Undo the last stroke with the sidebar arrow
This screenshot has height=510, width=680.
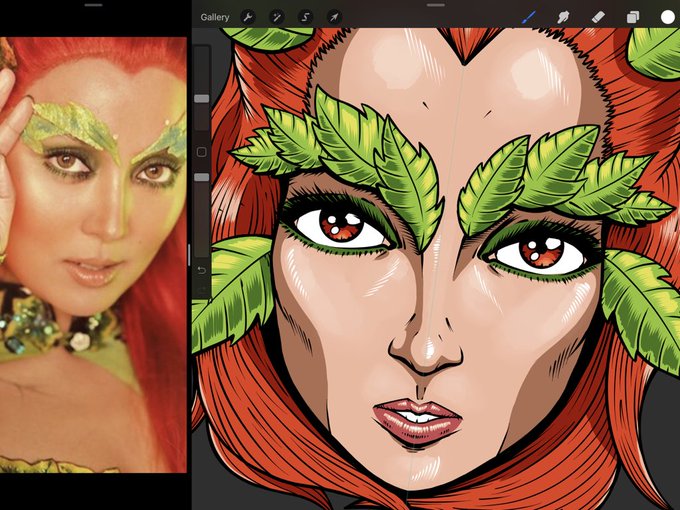pos(202,271)
